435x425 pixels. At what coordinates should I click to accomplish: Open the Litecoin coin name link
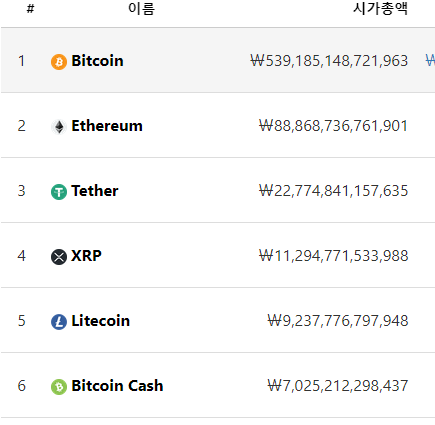100,321
